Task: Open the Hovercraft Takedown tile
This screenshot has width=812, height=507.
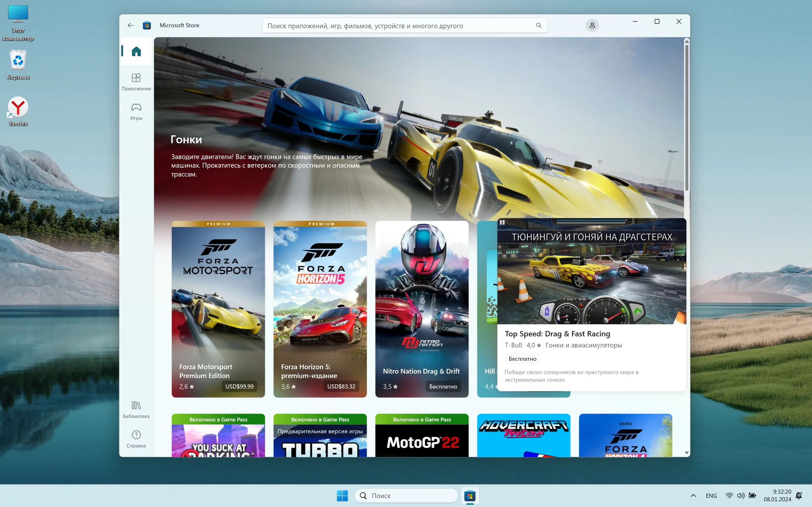Action: coord(523,436)
